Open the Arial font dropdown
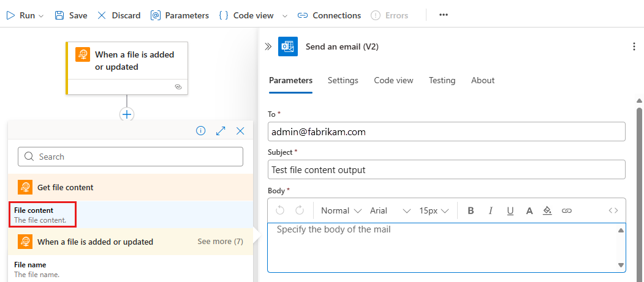Screen dimensions: 644x282 [390, 210]
